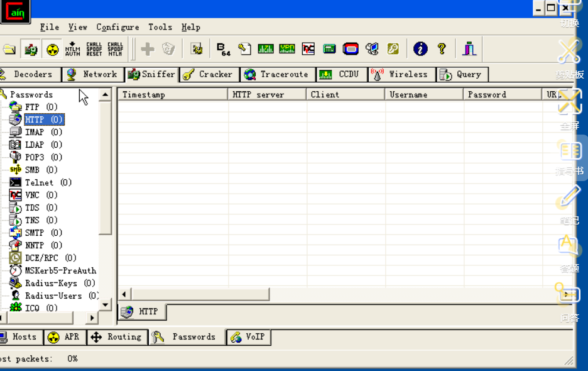
Task: Sort by the HTTP server column header
Action: pyautogui.click(x=268, y=94)
